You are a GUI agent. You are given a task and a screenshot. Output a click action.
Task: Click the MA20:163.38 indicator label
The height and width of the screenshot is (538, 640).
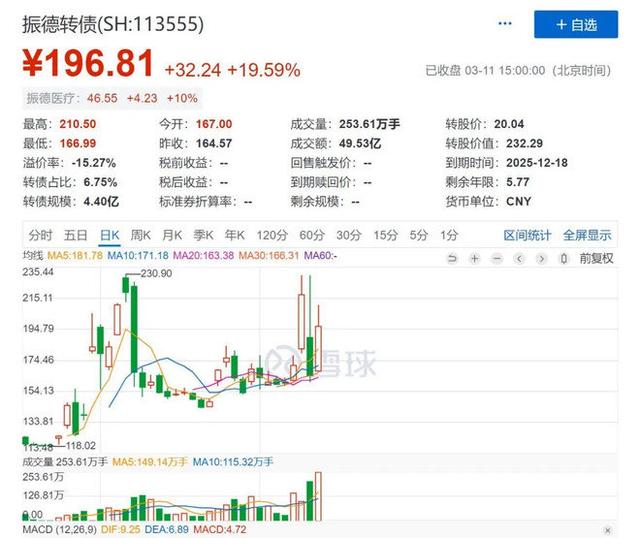tap(203, 256)
